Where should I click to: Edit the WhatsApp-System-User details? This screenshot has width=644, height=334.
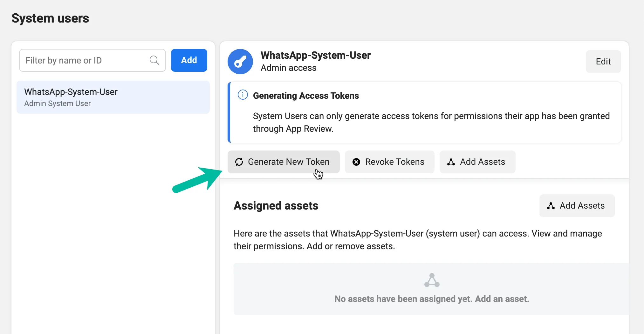click(x=603, y=62)
